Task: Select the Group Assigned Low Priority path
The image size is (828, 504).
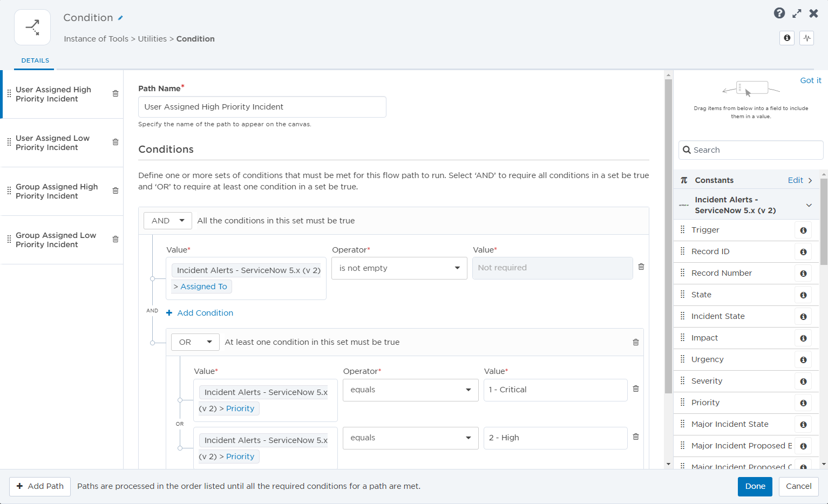Action: pyautogui.click(x=56, y=240)
